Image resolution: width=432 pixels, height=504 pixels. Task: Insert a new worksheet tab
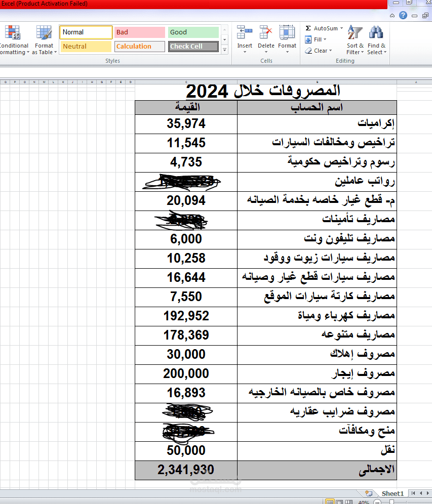[369, 493]
